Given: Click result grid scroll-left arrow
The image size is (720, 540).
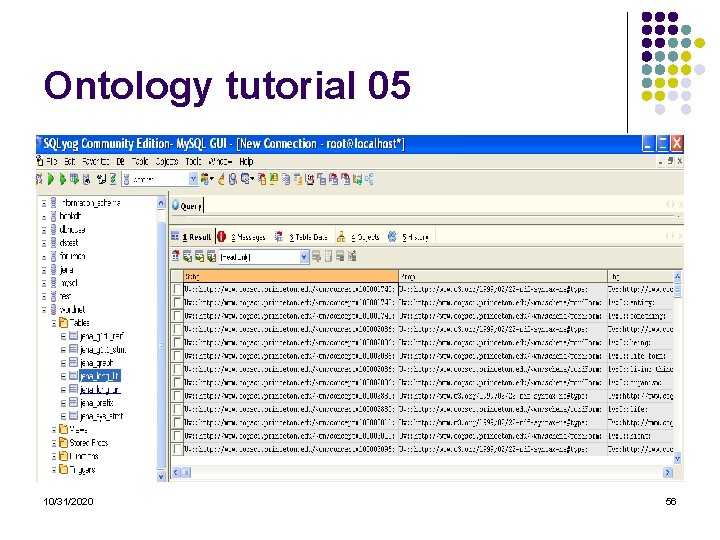Looking at the screenshot, I should coord(176,472).
